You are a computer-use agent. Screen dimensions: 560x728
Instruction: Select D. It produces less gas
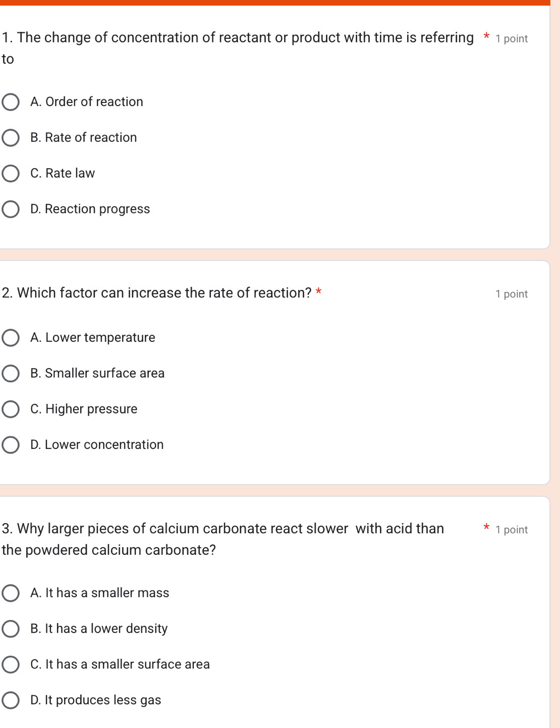pos(11,701)
